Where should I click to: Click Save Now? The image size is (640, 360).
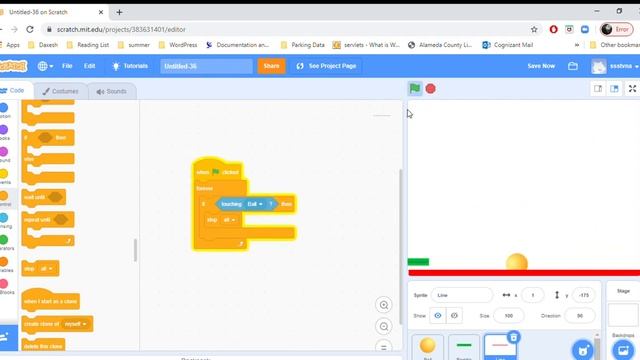(x=541, y=66)
